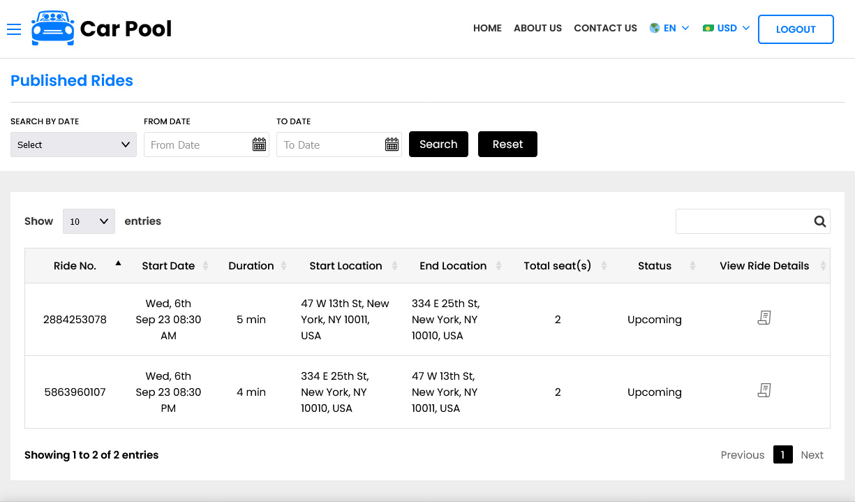This screenshot has width=855, height=504.
Task: Click ride number 2884253078
Action: (x=75, y=320)
